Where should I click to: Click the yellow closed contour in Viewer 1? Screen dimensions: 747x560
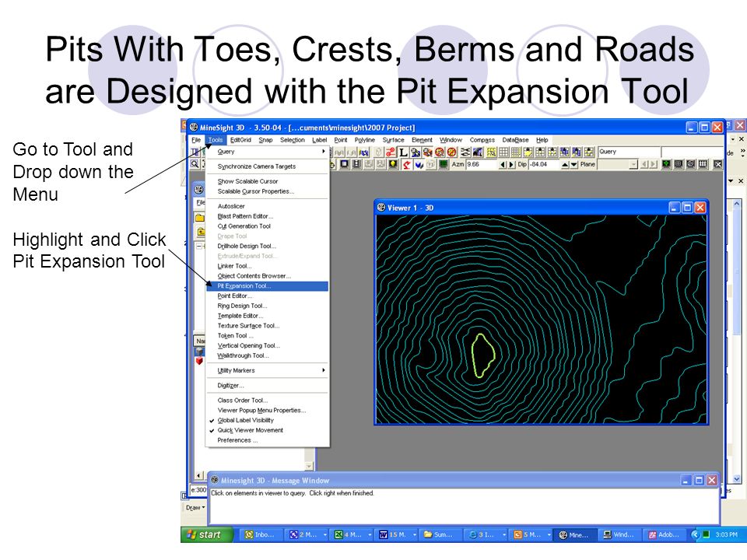point(483,355)
